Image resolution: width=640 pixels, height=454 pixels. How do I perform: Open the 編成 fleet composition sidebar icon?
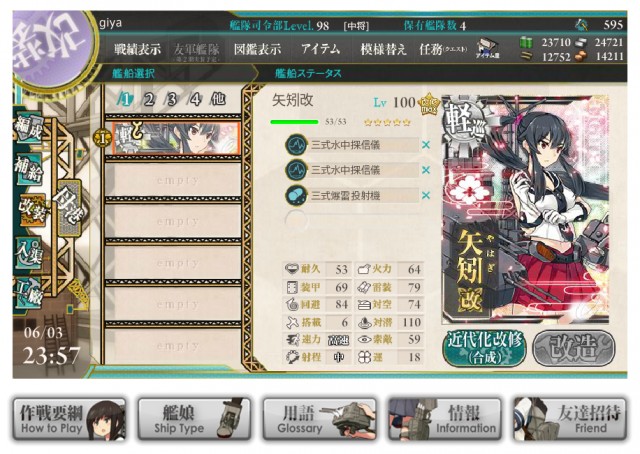[x=29, y=128]
